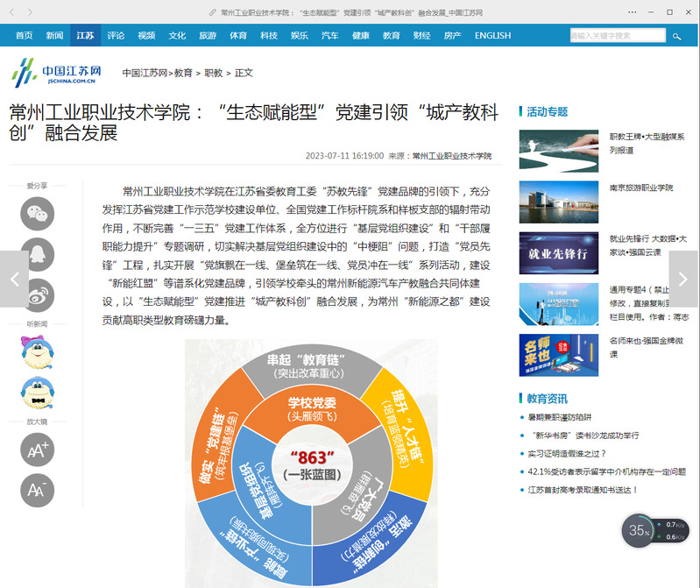Open 江苏首封高考录取通知书送达 link
Screen dimensions: 700x588
(x=583, y=490)
